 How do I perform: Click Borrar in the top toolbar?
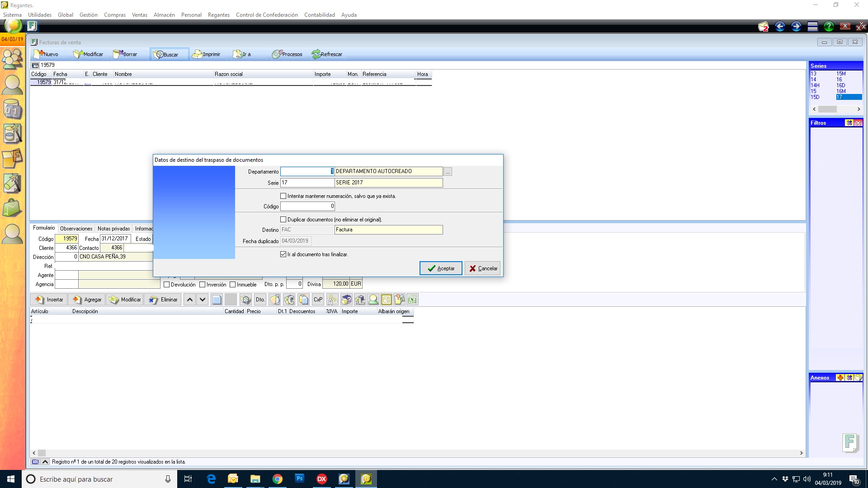pos(125,54)
